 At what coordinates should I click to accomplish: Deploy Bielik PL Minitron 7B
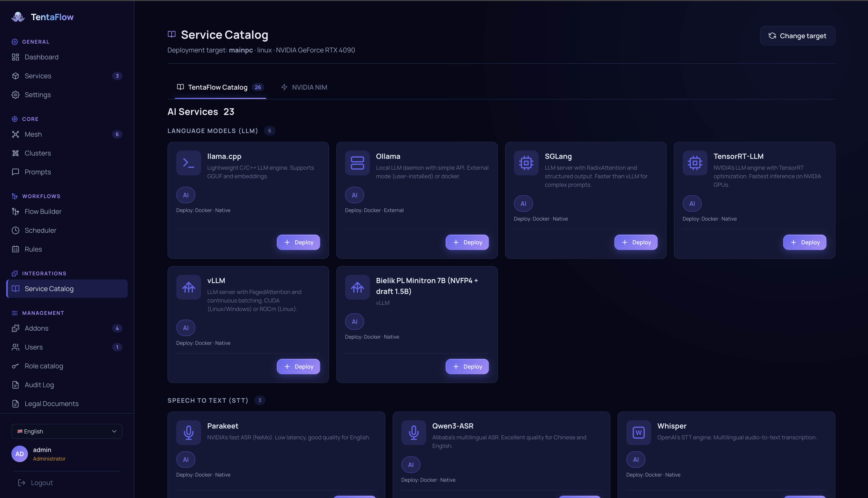point(467,366)
